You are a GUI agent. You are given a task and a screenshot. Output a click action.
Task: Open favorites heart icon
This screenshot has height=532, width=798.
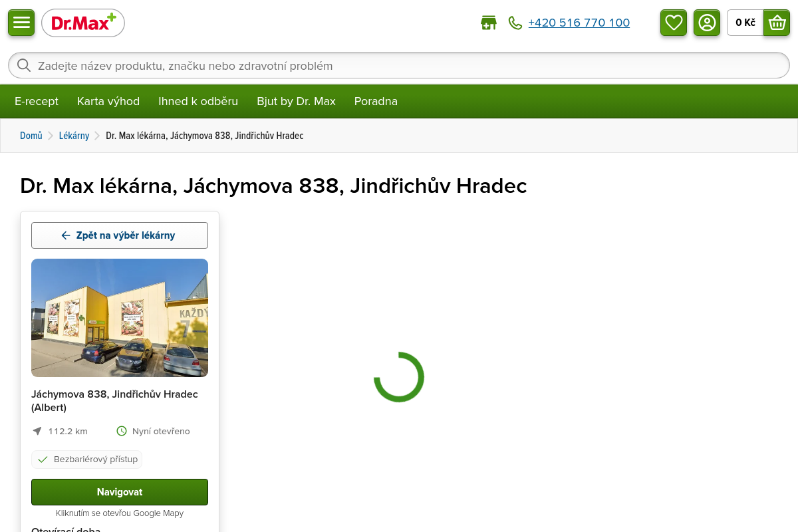point(674,23)
